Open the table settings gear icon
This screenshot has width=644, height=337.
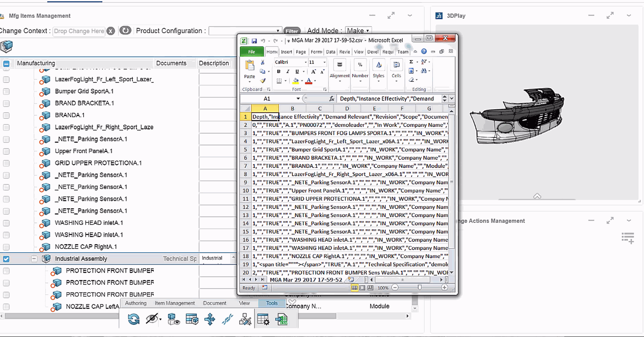click(x=263, y=319)
